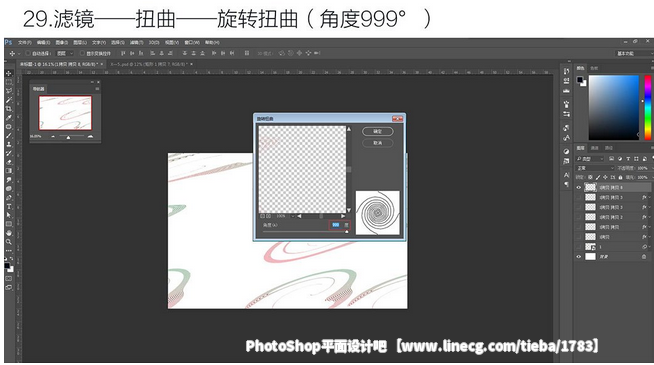This screenshot has width=654, height=365.
Task: Select the Move tool in the toolbox
Action: (9, 73)
